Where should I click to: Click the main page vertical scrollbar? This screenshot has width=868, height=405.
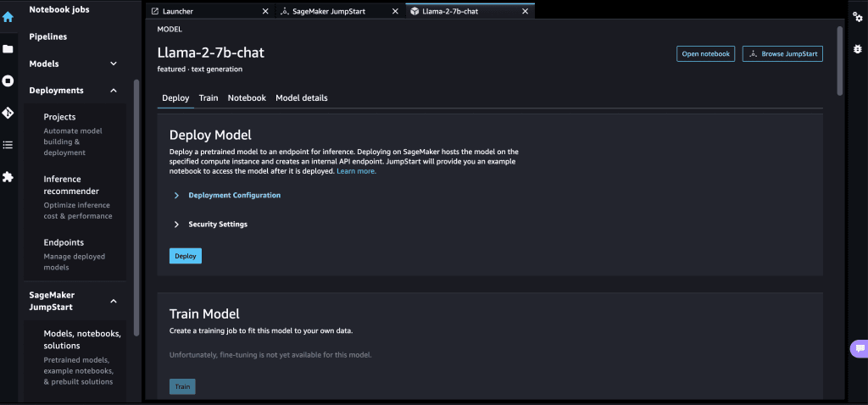click(839, 61)
